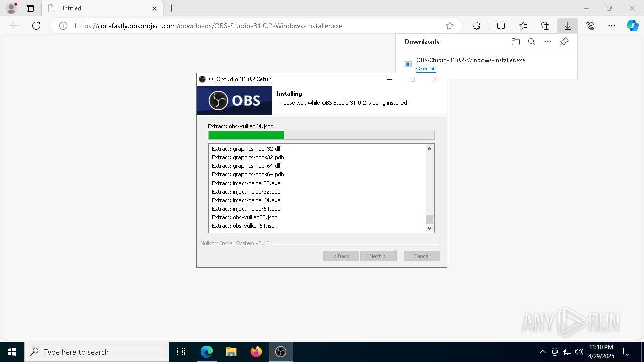Open network status tray icon

(567, 352)
